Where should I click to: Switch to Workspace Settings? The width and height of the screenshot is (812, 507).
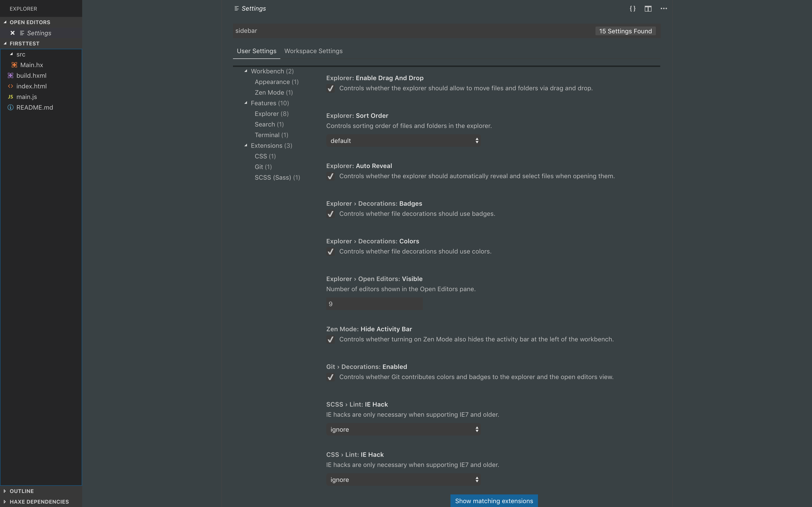point(313,51)
